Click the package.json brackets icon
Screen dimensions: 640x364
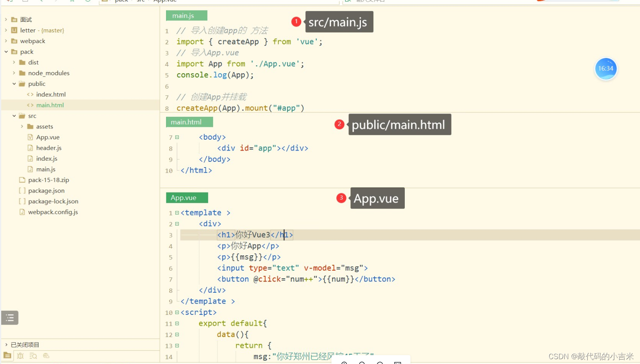(x=22, y=190)
